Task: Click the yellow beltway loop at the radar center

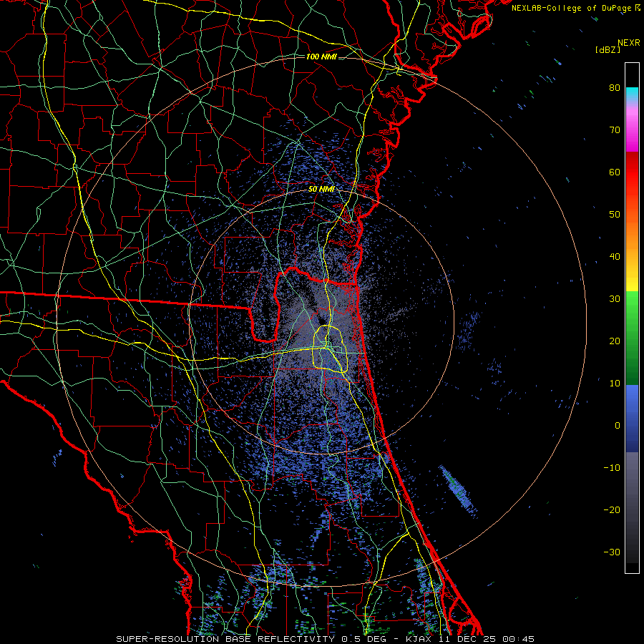Action: point(330,348)
